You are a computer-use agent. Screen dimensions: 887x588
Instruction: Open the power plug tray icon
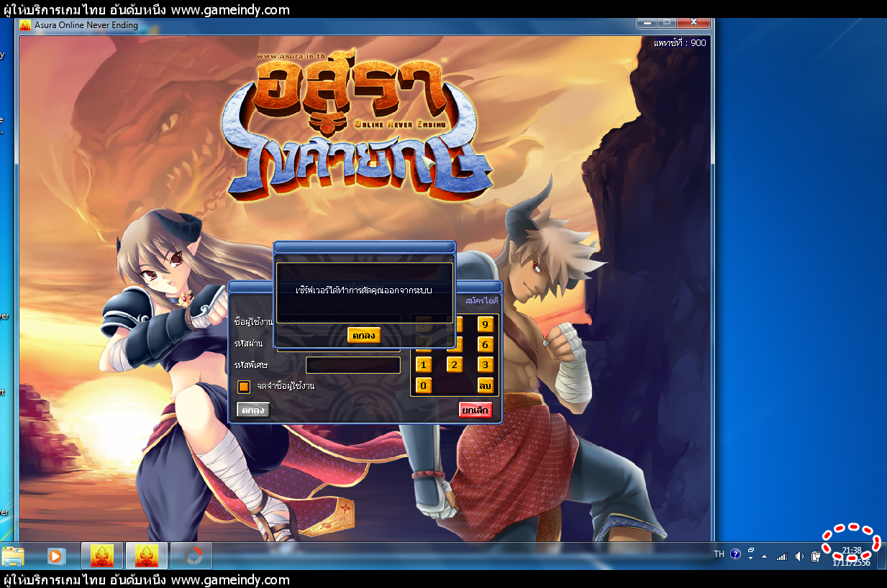[x=816, y=556]
